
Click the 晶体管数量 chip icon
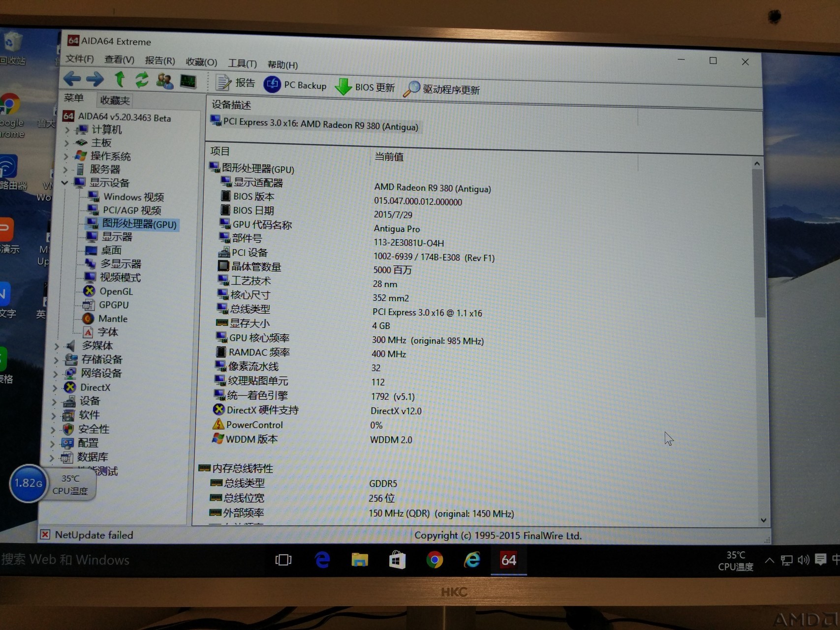(x=223, y=266)
